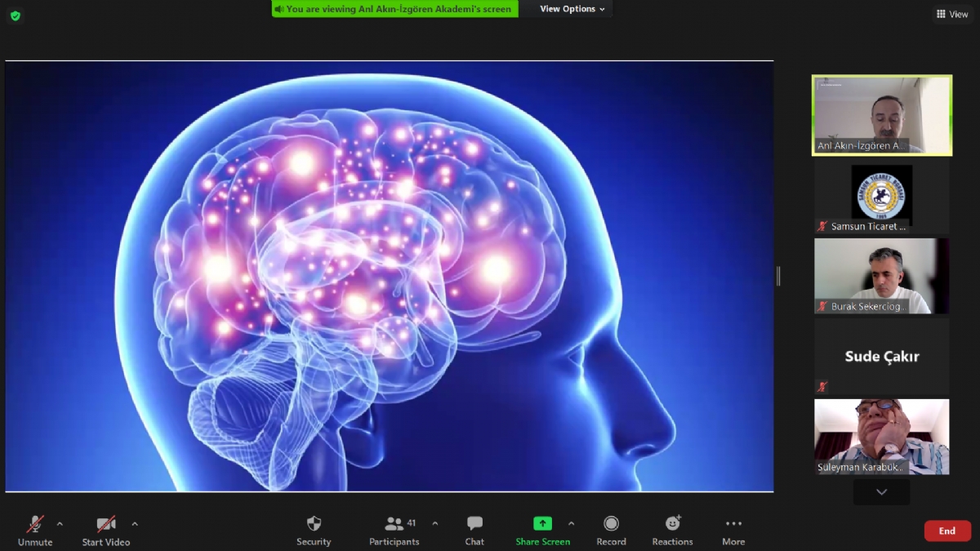Open the View Options dropdown

[572, 9]
